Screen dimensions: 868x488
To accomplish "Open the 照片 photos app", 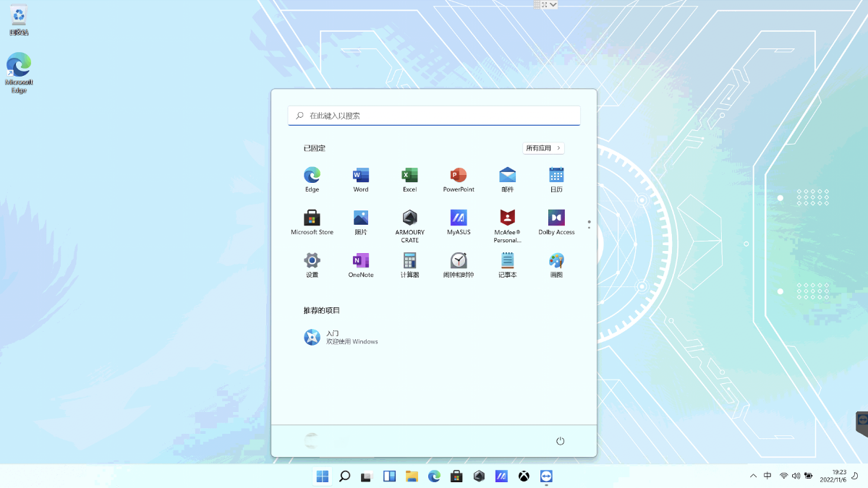I will [361, 222].
